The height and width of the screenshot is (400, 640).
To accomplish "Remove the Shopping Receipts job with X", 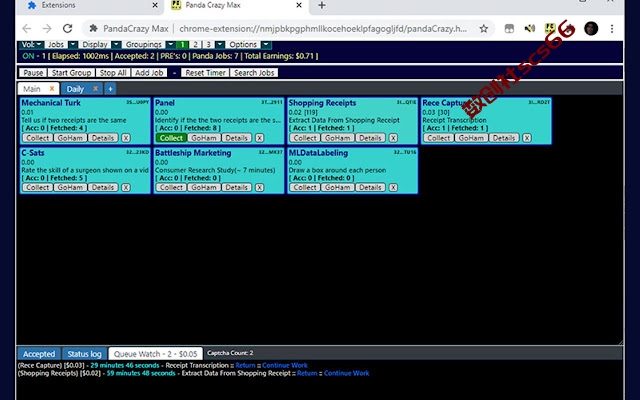I will pyautogui.click(x=393, y=138).
